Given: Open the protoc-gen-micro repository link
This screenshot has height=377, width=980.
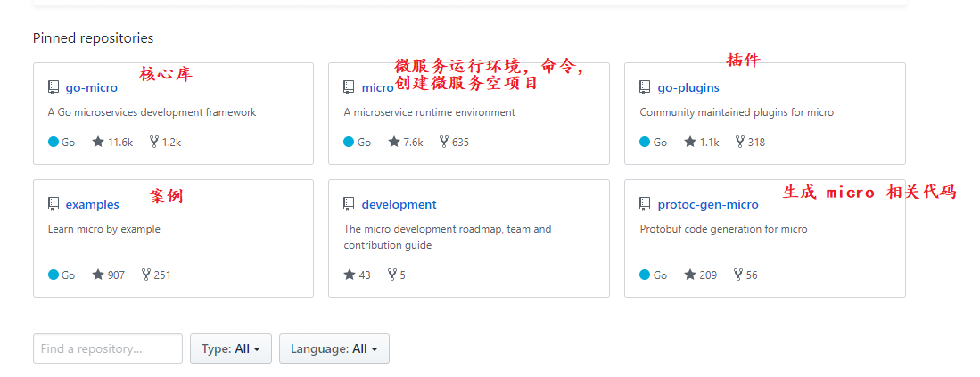Looking at the screenshot, I should (x=708, y=205).
